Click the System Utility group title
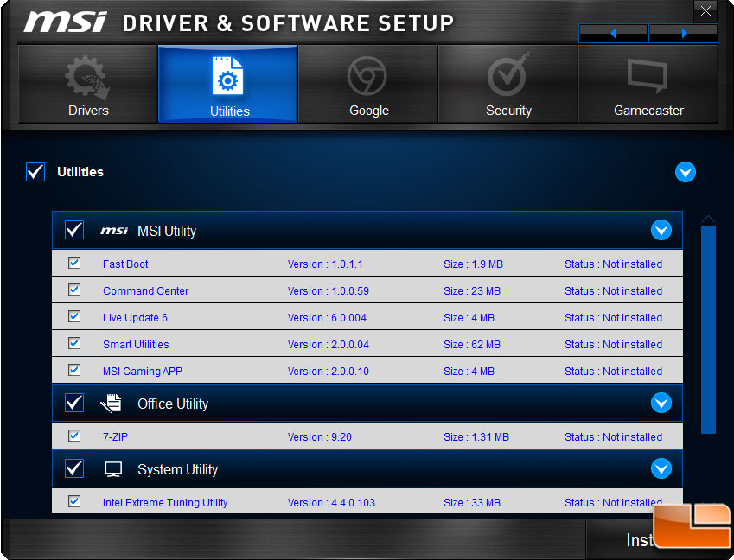Screen dimensions: 734x560 (x=177, y=469)
